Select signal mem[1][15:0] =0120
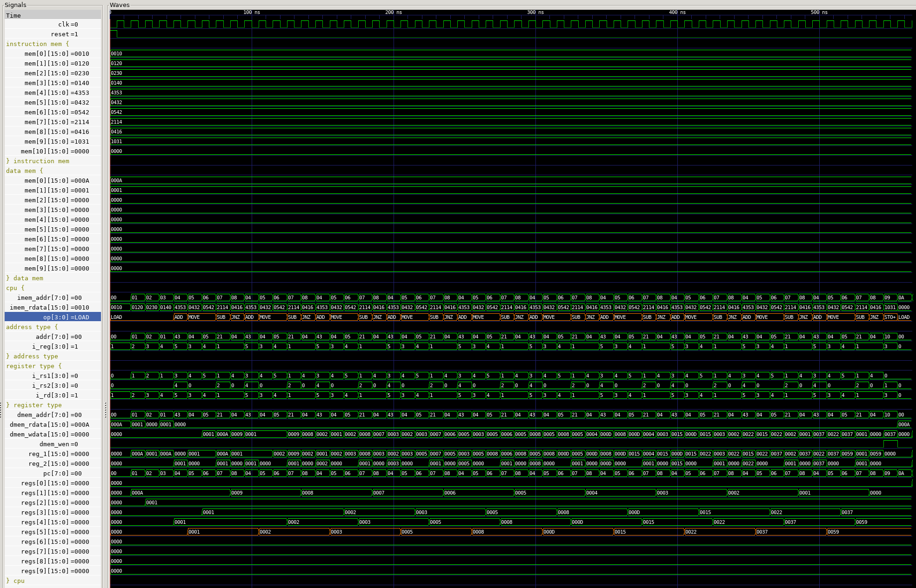Image resolution: width=916 pixels, height=588 pixels. point(53,63)
